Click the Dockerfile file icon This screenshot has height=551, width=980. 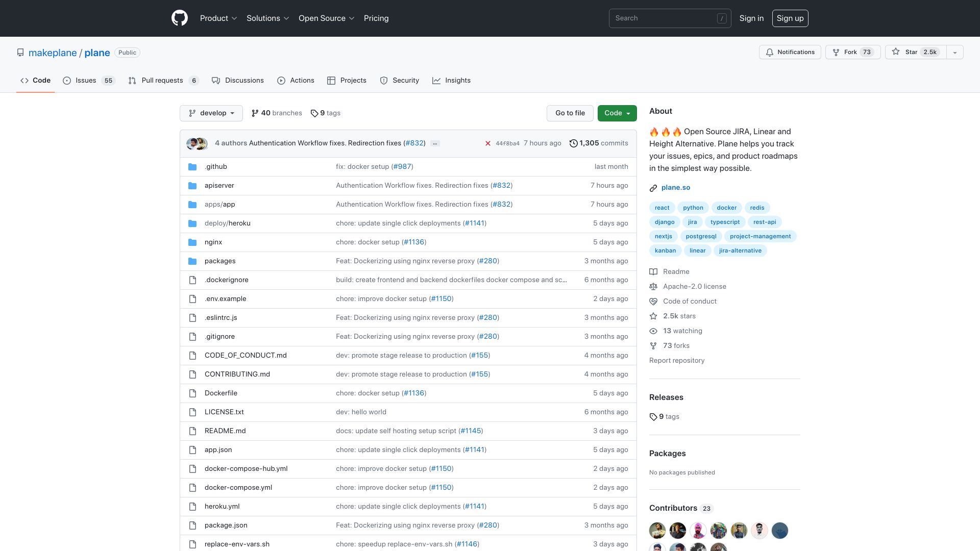[192, 393]
